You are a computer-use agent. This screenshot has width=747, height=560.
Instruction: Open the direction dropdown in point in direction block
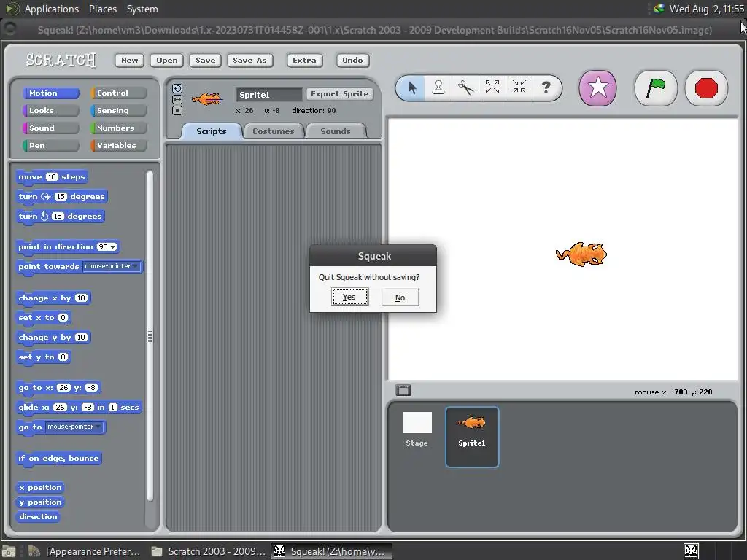(x=112, y=246)
